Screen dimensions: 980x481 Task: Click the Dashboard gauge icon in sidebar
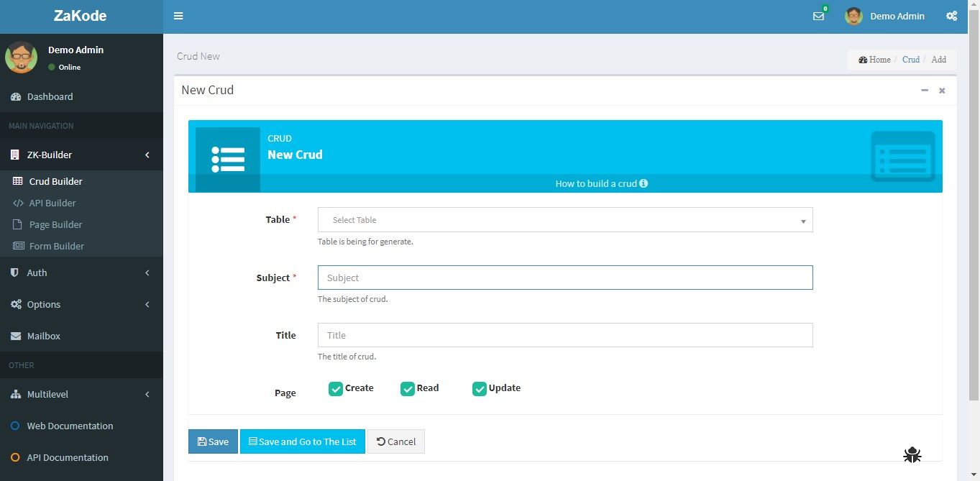(x=16, y=96)
